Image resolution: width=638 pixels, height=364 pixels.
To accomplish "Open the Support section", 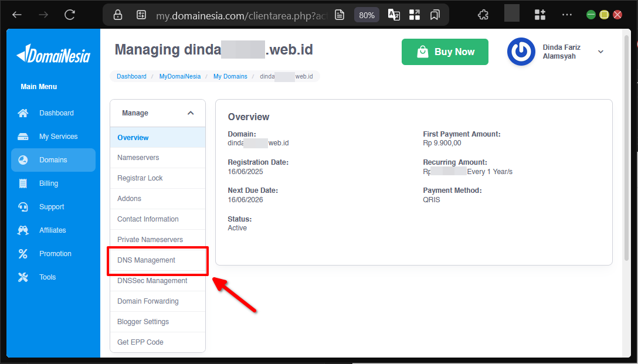I will [x=54, y=206].
